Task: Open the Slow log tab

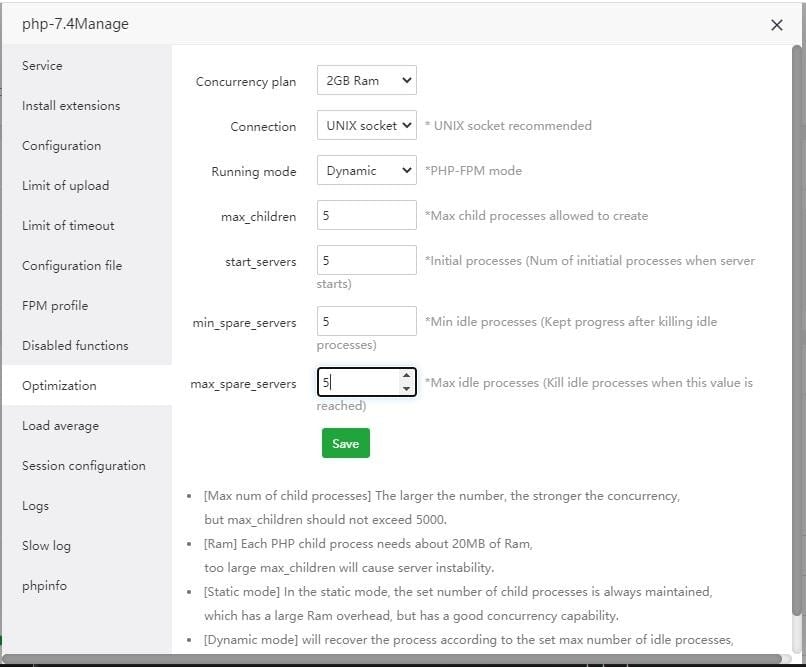Action: point(46,546)
